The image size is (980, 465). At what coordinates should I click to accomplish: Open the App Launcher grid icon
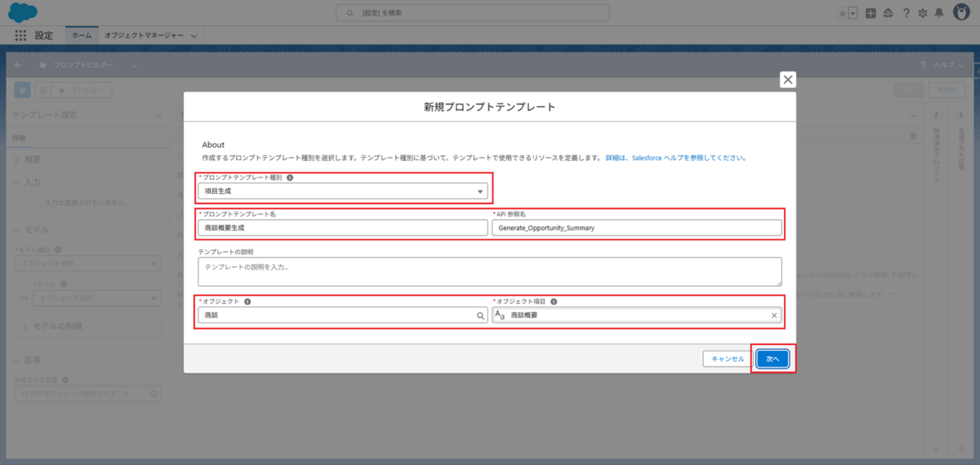pos(21,36)
